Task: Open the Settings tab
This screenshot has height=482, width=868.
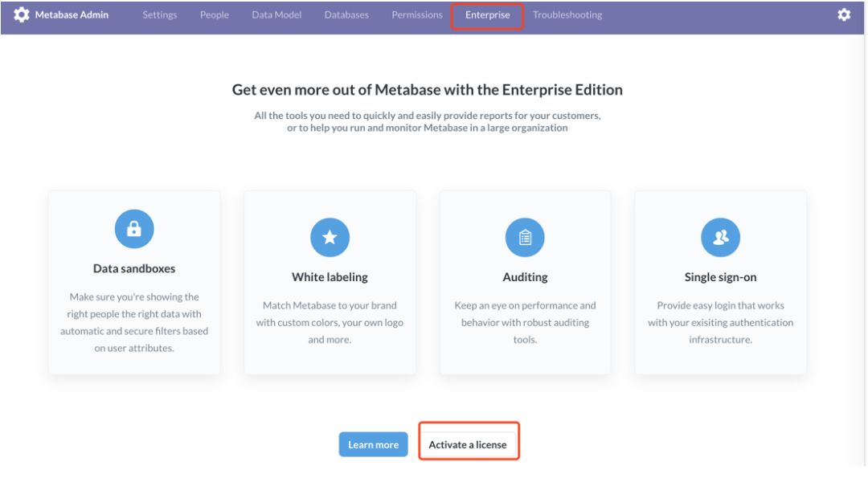Action: [160, 15]
